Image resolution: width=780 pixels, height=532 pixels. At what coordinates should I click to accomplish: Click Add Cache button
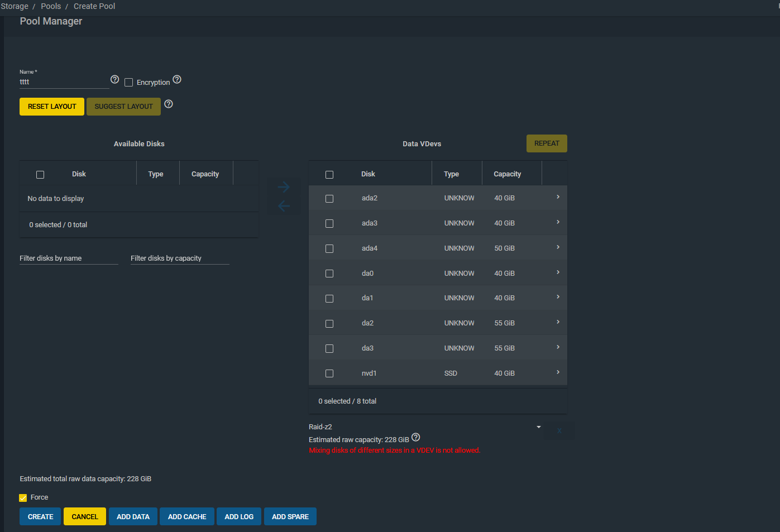[187, 516]
